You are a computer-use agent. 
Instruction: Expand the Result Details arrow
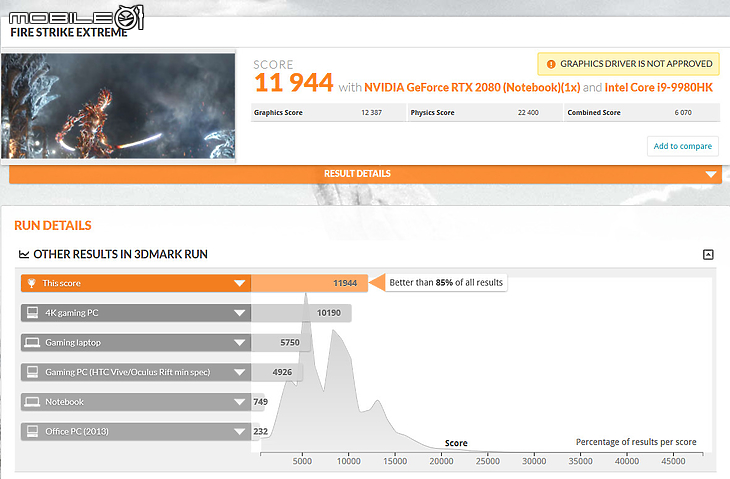pyautogui.click(x=711, y=174)
